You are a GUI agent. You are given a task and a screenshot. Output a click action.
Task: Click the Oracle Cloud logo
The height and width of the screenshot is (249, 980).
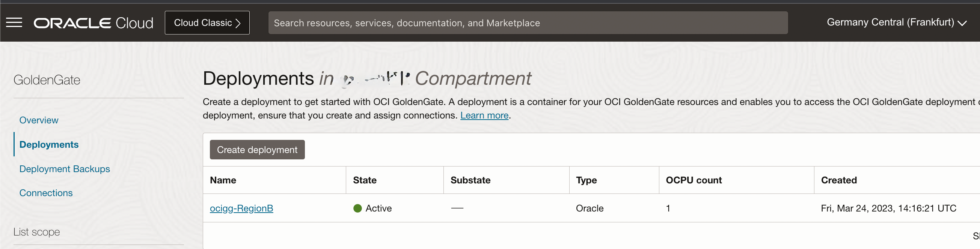[x=93, y=23]
